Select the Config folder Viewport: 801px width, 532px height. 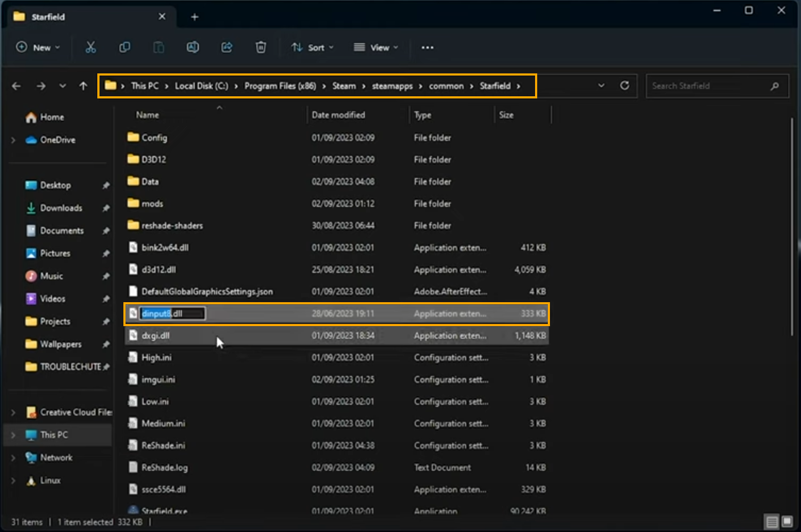[337, 138]
